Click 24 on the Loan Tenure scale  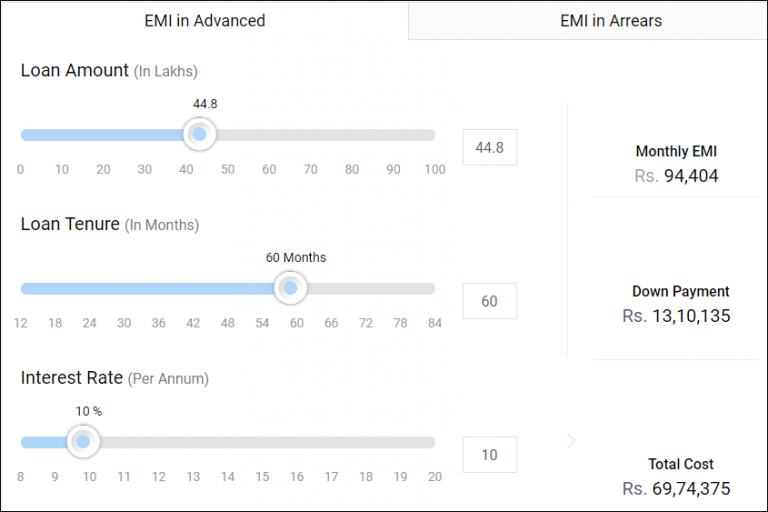click(89, 323)
